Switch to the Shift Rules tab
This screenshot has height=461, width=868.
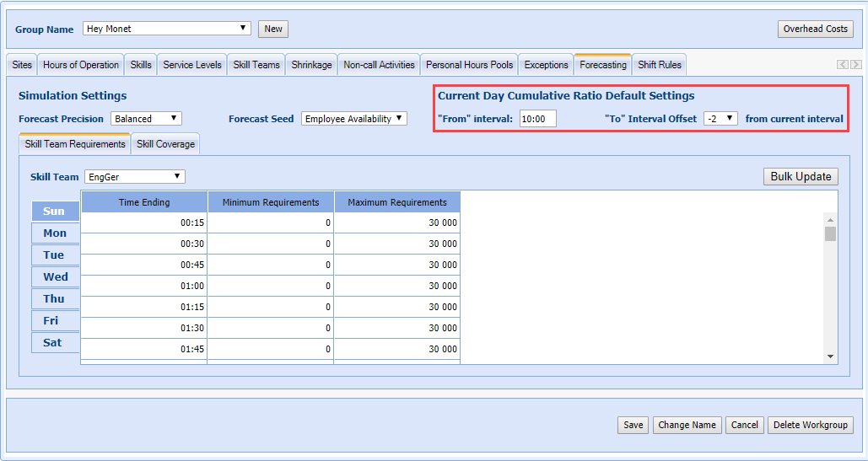pyautogui.click(x=660, y=65)
